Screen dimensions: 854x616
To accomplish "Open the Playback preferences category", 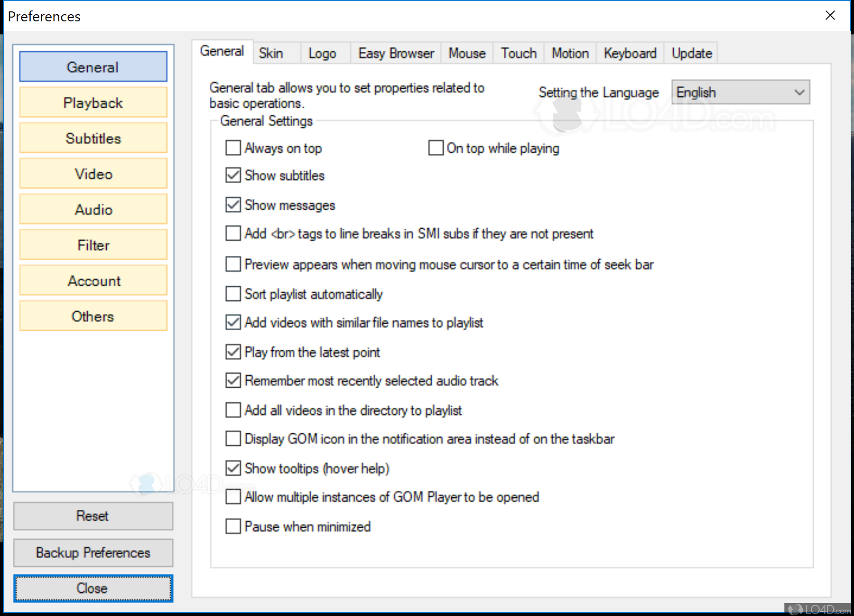I will tap(93, 103).
